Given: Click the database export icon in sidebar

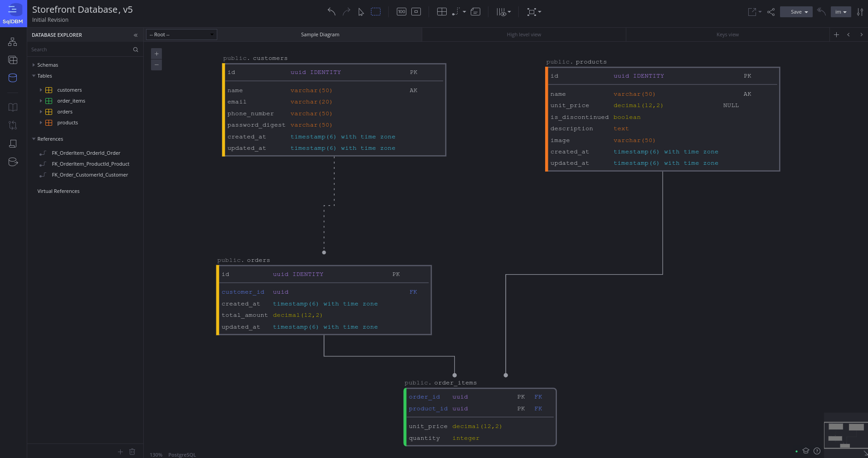Looking at the screenshot, I should [x=12, y=162].
